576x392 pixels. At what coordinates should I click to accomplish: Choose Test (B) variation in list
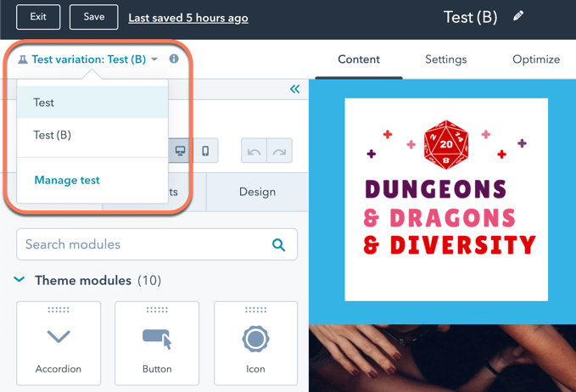(92, 135)
